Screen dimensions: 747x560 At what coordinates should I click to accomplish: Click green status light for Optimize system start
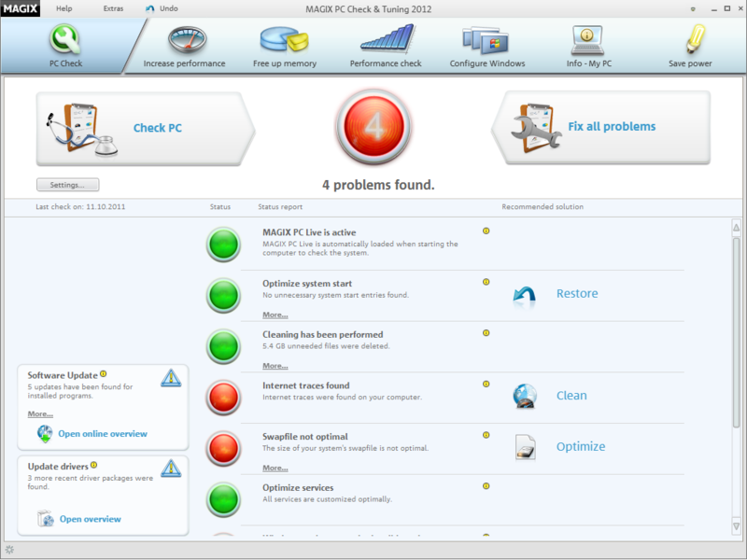(223, 295)
